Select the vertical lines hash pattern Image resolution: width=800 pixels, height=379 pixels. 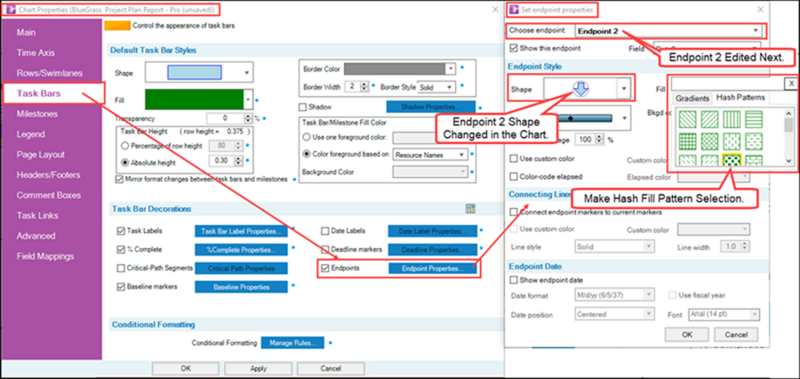pos(731,118)
